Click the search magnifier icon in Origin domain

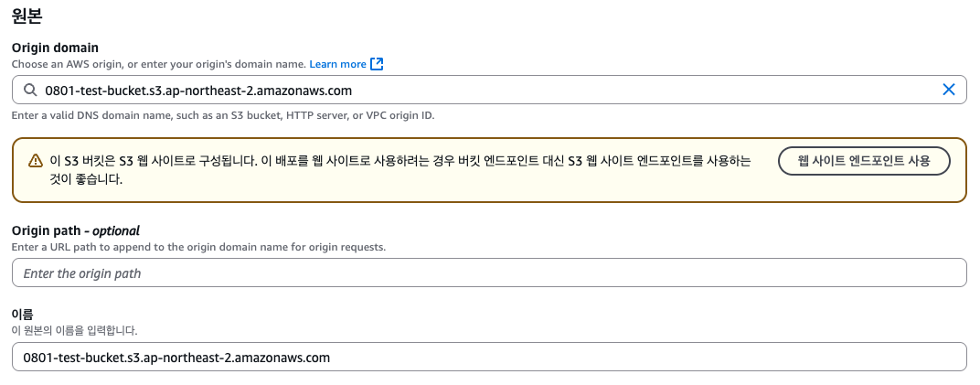point(30,90)
